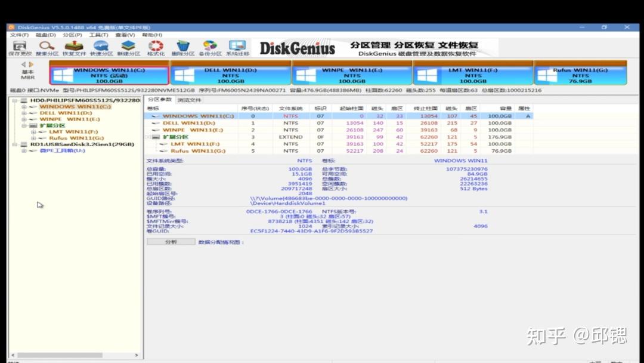Expand the 微PE工具箱(U:) tree node
Viewport: 644px width, 363px height.
(x=24, y=150)
